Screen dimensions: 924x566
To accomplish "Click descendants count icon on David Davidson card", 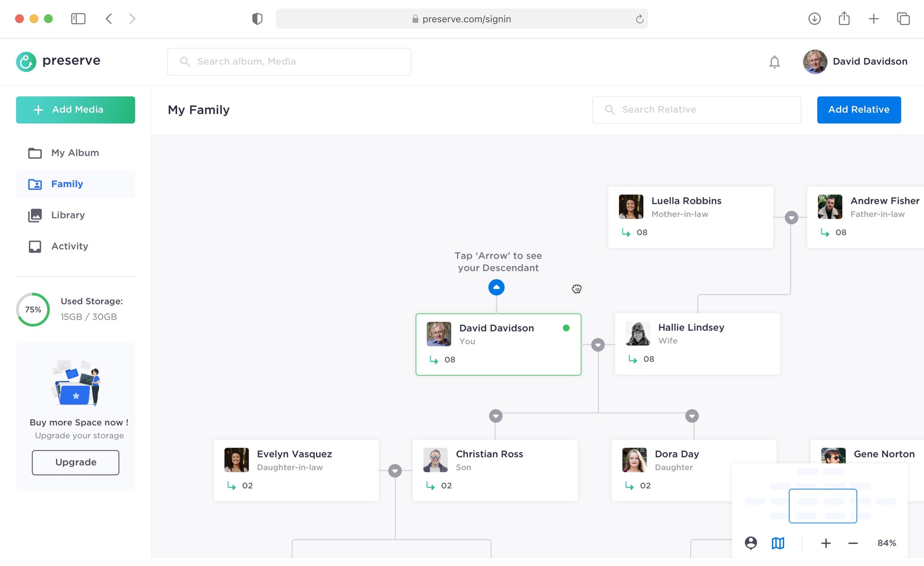I will click(434, 360).
